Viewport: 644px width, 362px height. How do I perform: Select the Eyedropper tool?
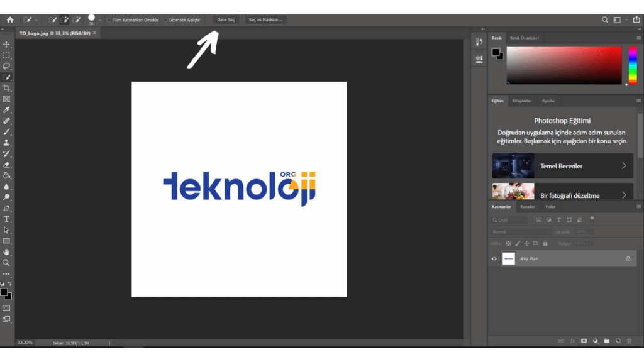click(x=6, y=110)
